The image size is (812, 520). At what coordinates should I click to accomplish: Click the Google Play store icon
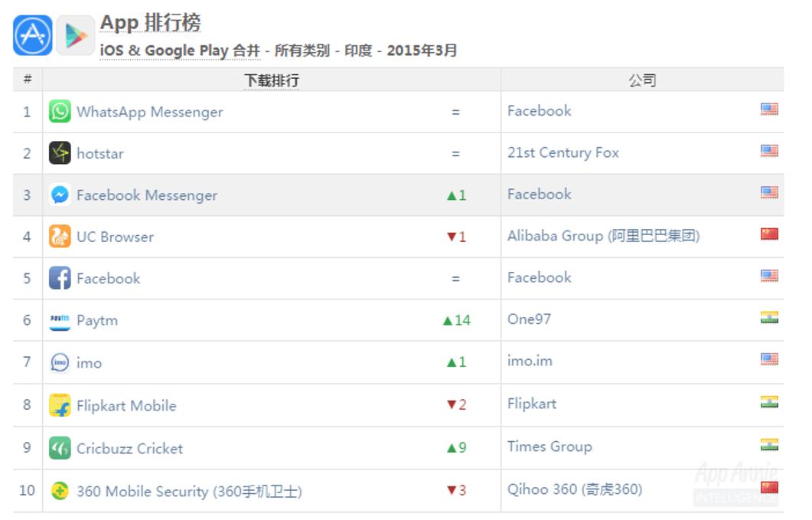(76, 35)
